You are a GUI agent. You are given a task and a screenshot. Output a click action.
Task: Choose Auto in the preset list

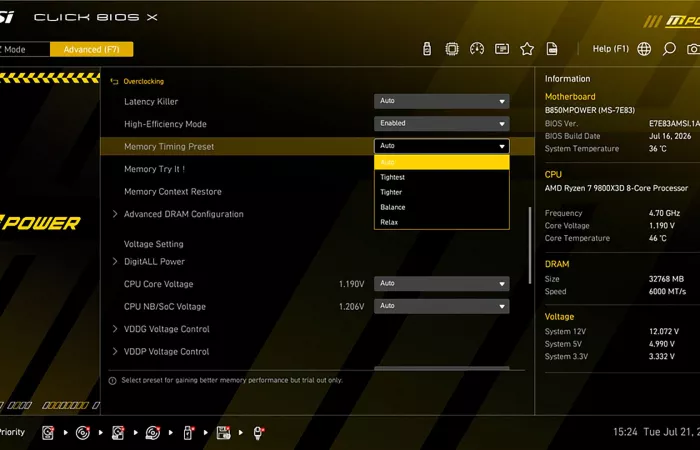coord(442,162)
